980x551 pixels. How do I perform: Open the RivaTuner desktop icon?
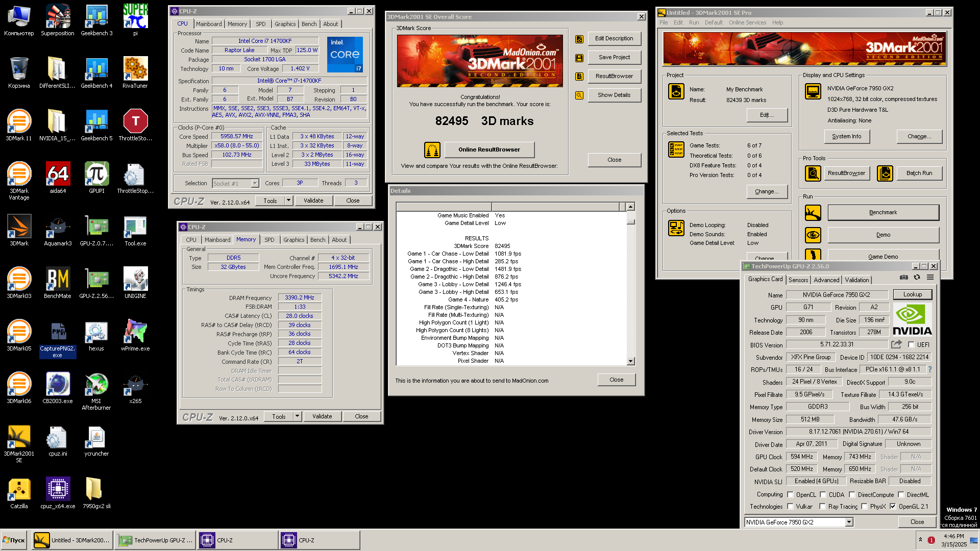135,73
